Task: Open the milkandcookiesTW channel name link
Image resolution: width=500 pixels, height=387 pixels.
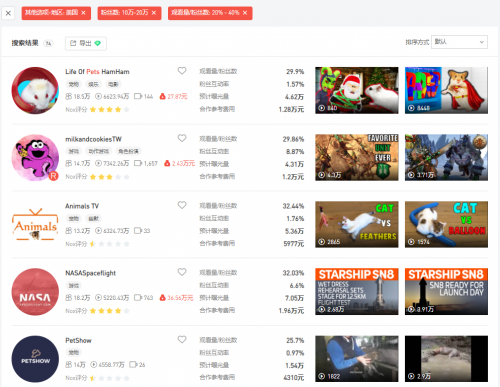Action: tap(93, 139)
